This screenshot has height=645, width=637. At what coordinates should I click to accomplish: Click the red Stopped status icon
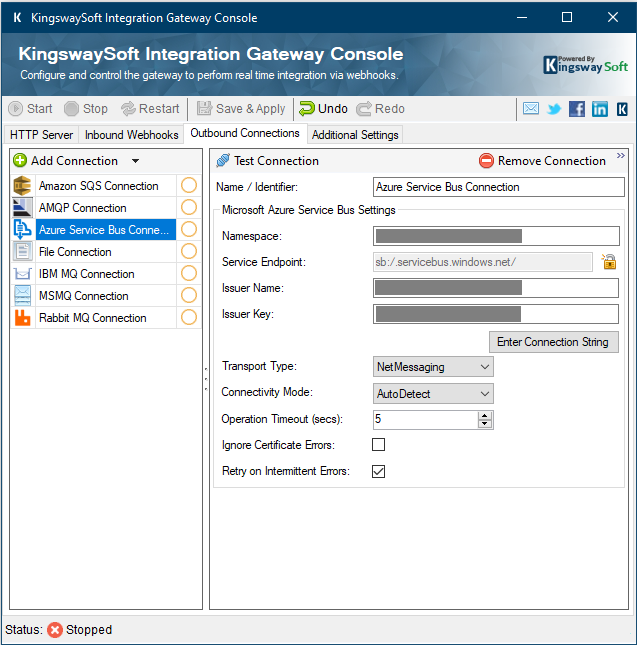(55, 629)
